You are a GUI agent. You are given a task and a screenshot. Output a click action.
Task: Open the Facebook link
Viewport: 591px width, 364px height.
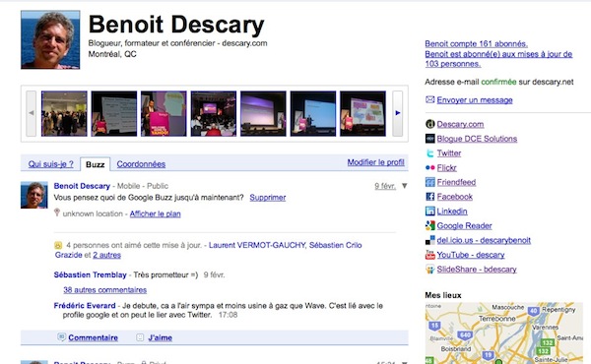[x=454, y=197]
